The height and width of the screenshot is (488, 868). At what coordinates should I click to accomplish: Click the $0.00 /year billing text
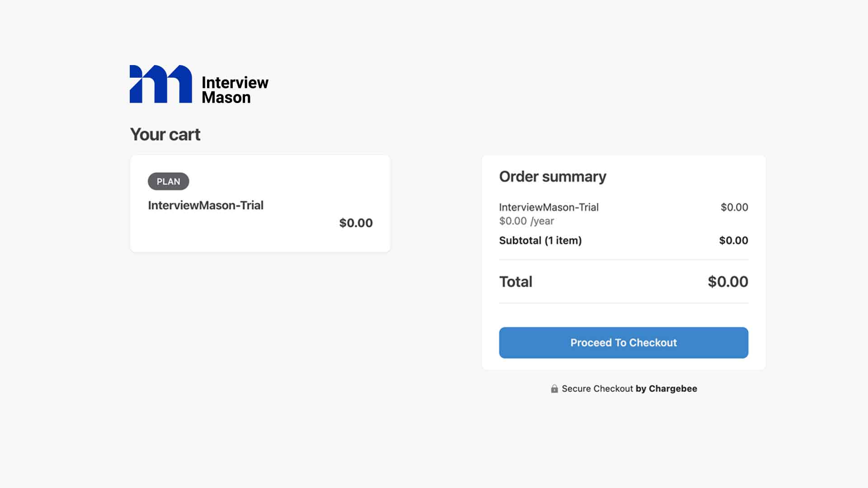point(526,221)
